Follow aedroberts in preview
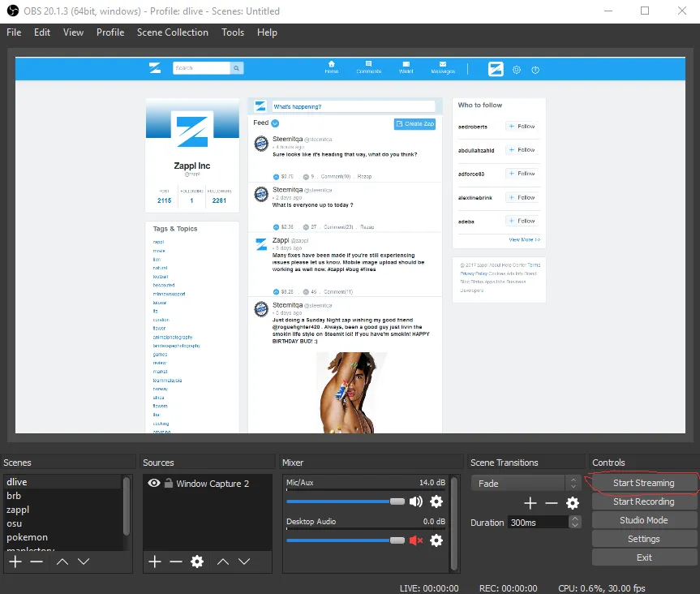The image size is (700, 594). (x=522, y=127)
